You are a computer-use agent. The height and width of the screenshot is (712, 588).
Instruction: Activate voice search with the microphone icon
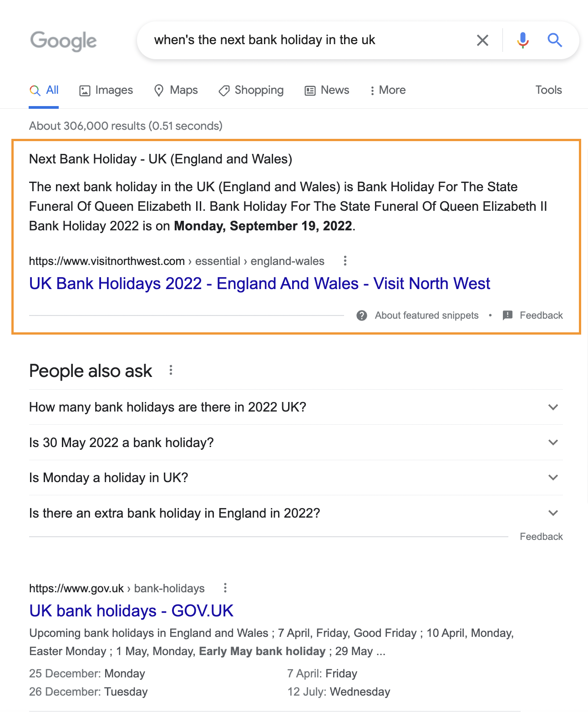[522, 40]
